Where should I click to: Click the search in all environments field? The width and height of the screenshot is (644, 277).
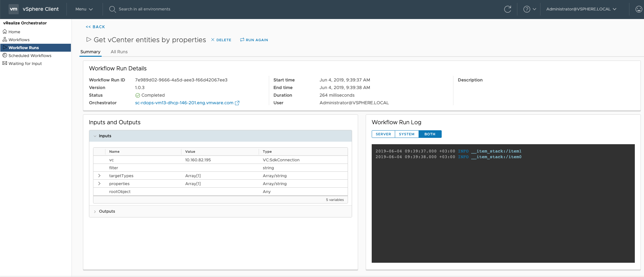(x=144, y=9)
